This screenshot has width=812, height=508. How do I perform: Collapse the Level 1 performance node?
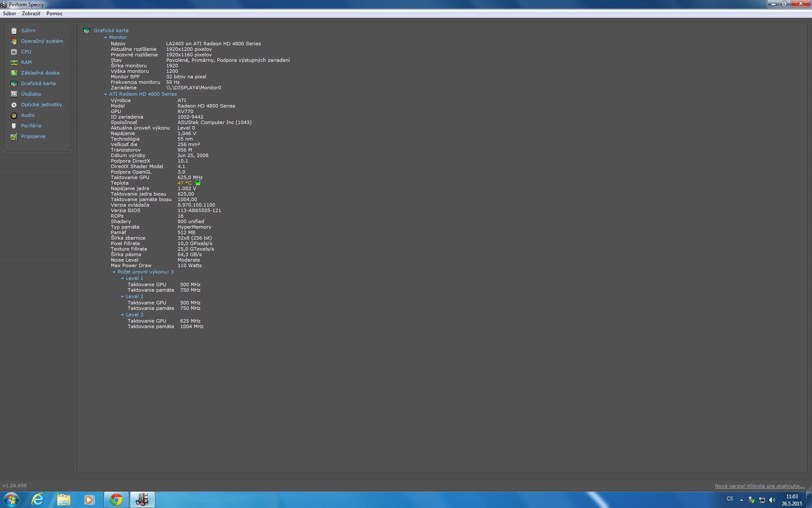tap(122, 278)
